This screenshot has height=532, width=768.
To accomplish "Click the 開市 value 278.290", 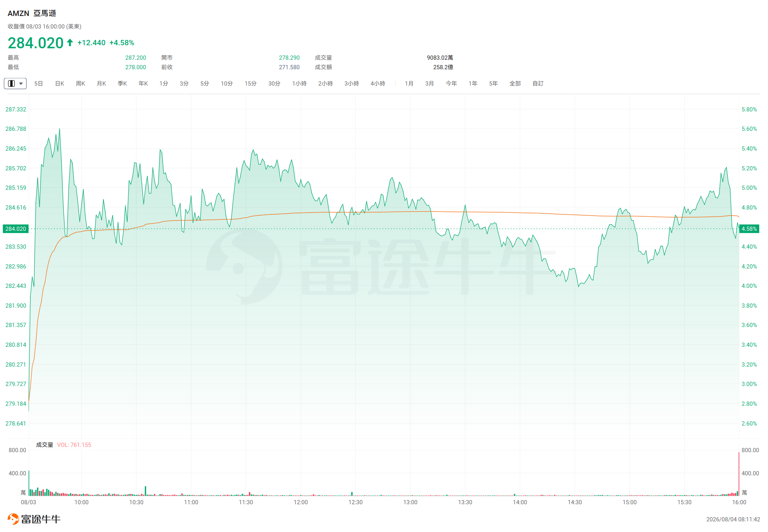I will tap(289, 57).
